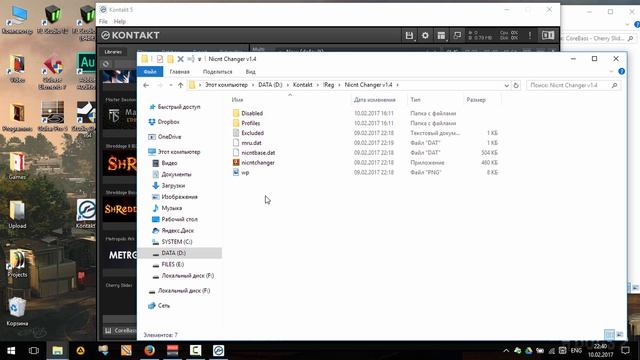The image size is (640, 360).
Task: Open OneDrive in sidebar
Action: [x=169, y=137]
